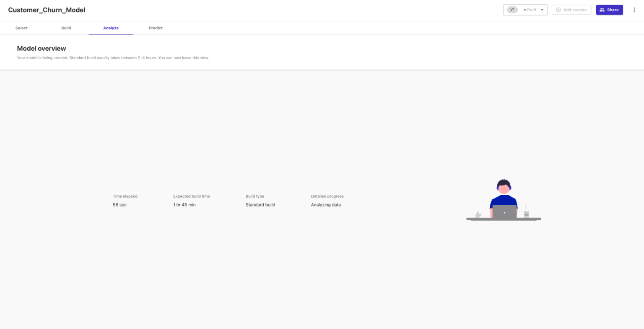Screen dimensions: 644x329
Task: Click the Standard build label
Action: [260, 205]
